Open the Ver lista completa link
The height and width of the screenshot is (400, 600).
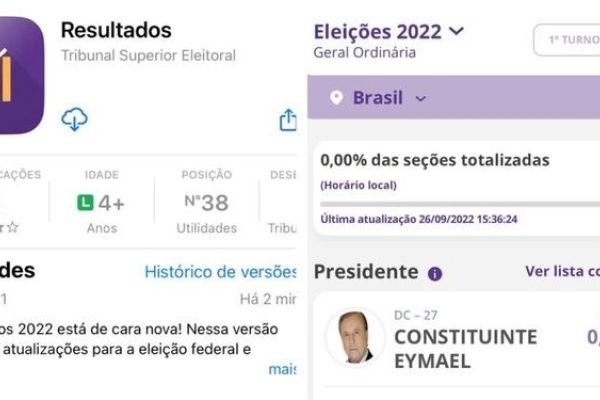coord(562,271)
